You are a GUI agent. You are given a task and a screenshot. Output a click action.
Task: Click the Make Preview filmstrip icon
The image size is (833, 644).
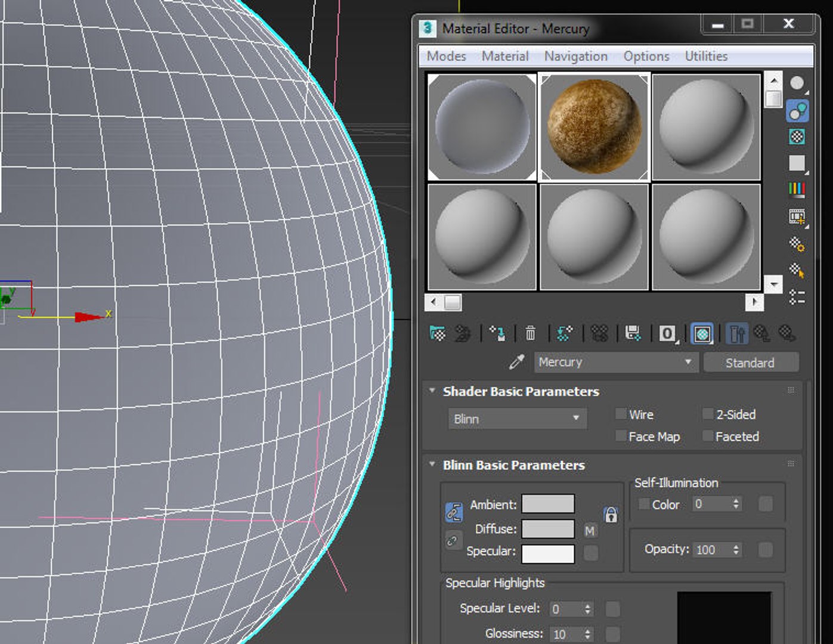[x=797, y=217]
